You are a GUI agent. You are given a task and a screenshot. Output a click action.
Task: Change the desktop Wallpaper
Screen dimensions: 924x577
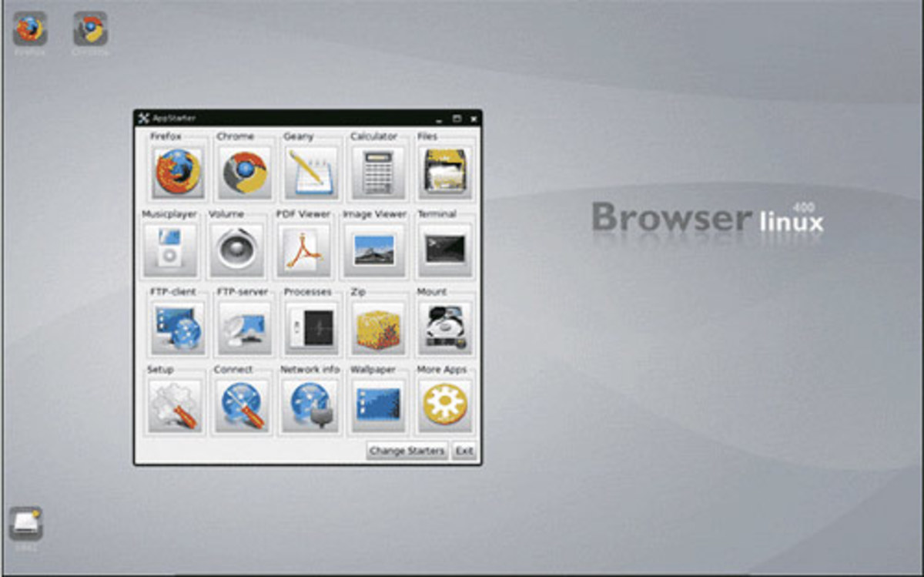(377, 404)
